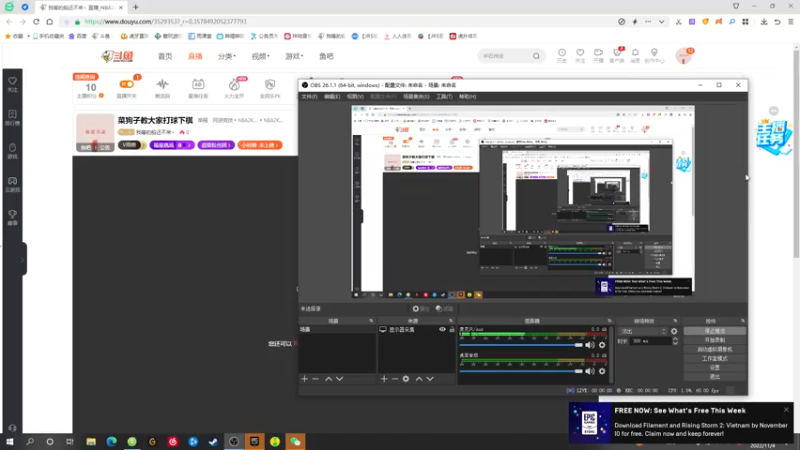This screenshot has height=450, width=800.
Task: Open the Follow heart icon in Douyu header
Action: [580, 55]
